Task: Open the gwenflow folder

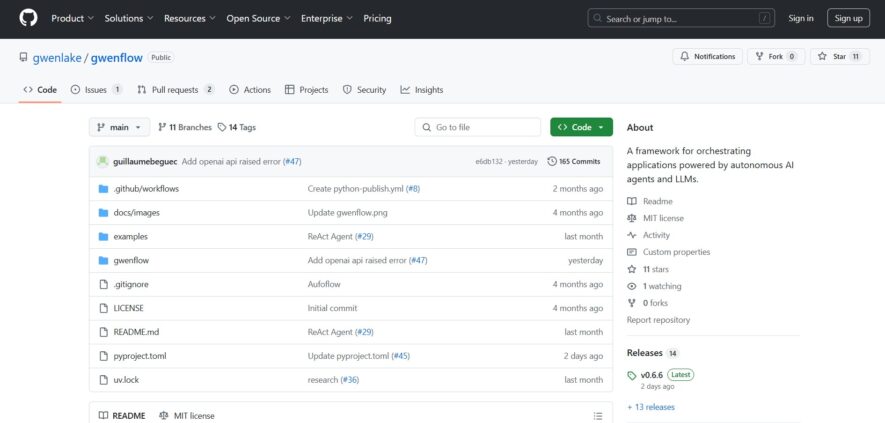Action: [131, 260]
